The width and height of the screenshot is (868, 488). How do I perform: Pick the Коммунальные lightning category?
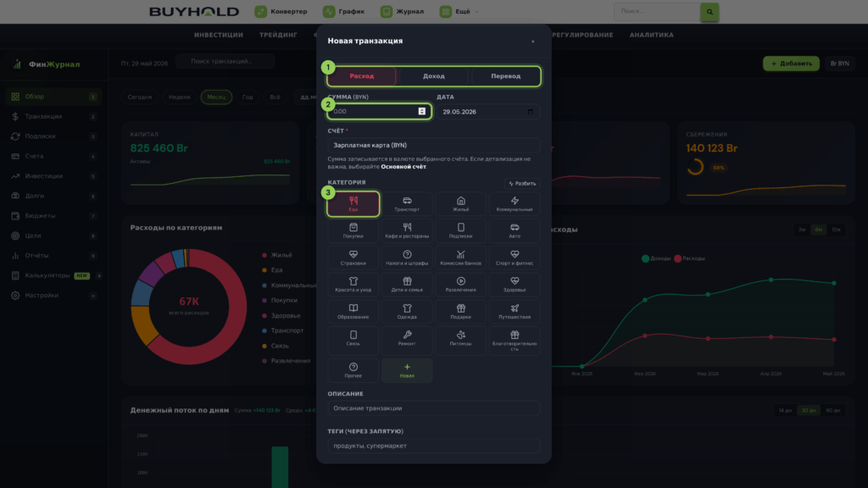pyautogui.click(x=515, y=203)
